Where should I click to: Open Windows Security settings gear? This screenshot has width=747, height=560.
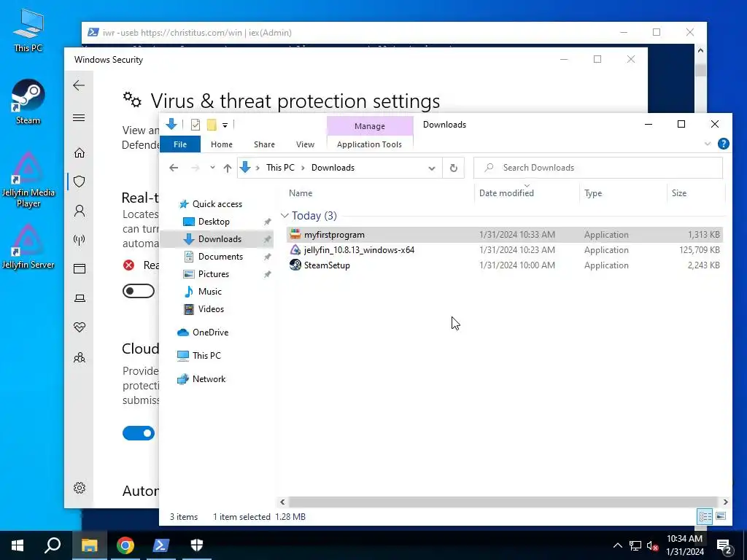pyautogui.click(x=80, y=488)
